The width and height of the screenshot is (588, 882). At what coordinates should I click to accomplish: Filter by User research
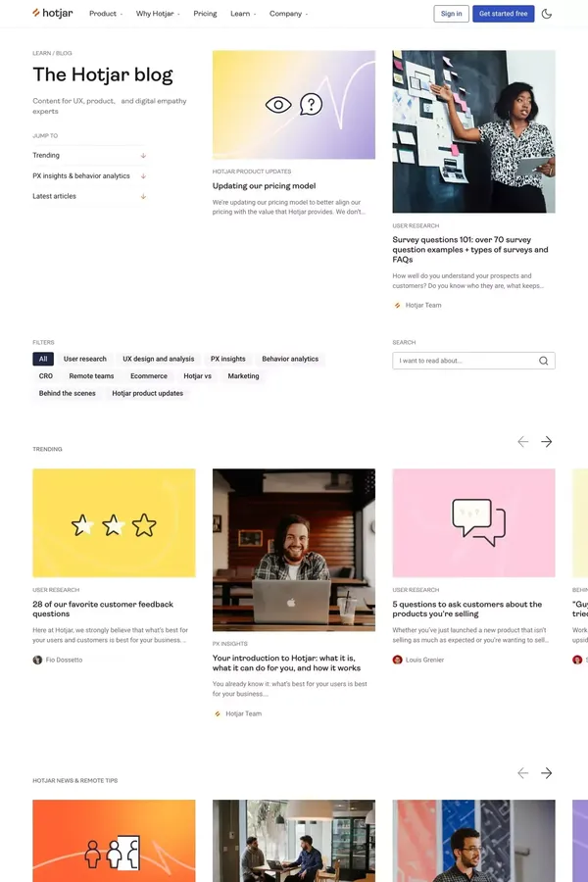tap(85, 359)
